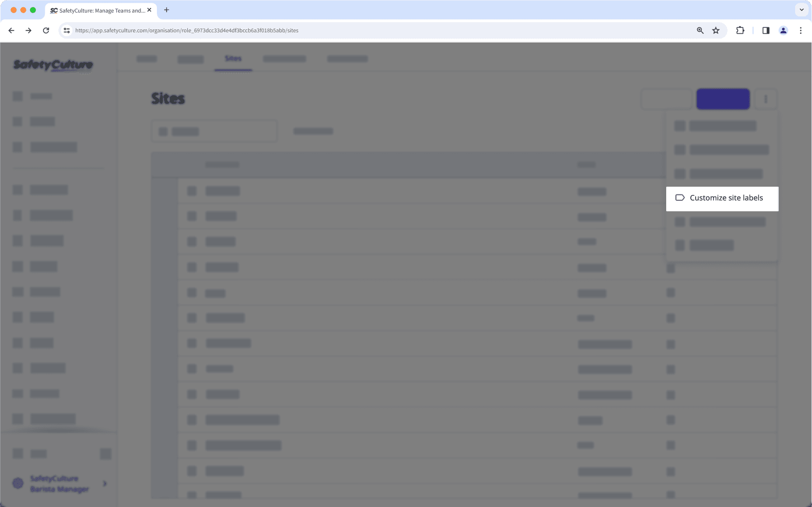
Task: Open the browser three-dot menu
Action: point(801,30)
